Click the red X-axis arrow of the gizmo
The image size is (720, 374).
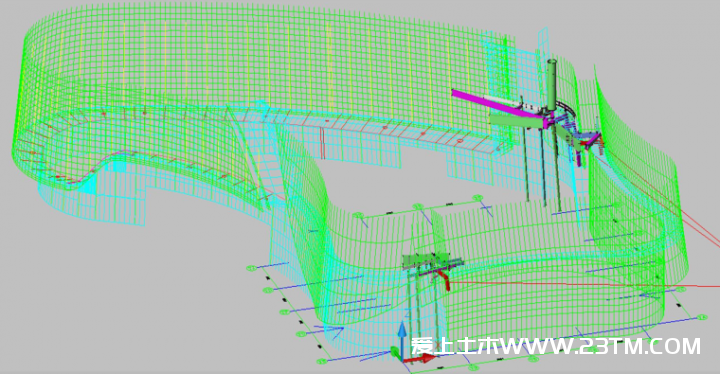coord(420,357)
